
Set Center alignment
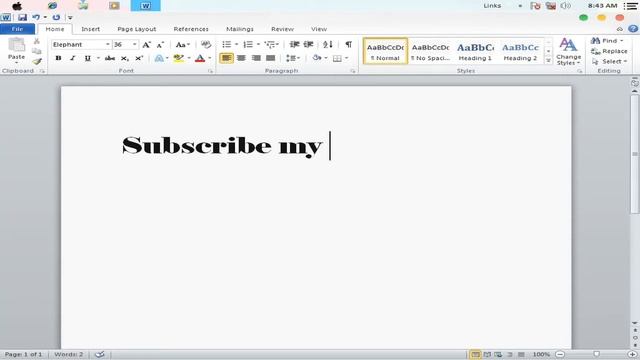pos(241,58)
